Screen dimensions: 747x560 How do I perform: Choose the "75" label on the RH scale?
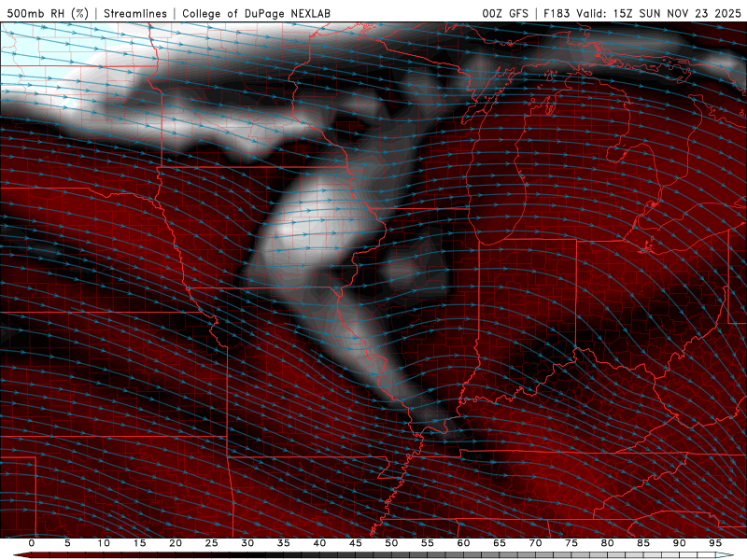coord(571,543)
